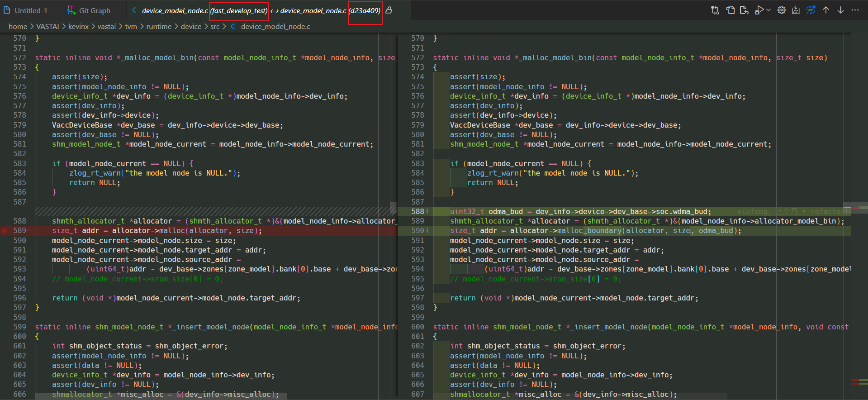Open the 'kevinx' breadcrumb segment
The height and width of the screenshot is (400, 868).
coord(78,27)
